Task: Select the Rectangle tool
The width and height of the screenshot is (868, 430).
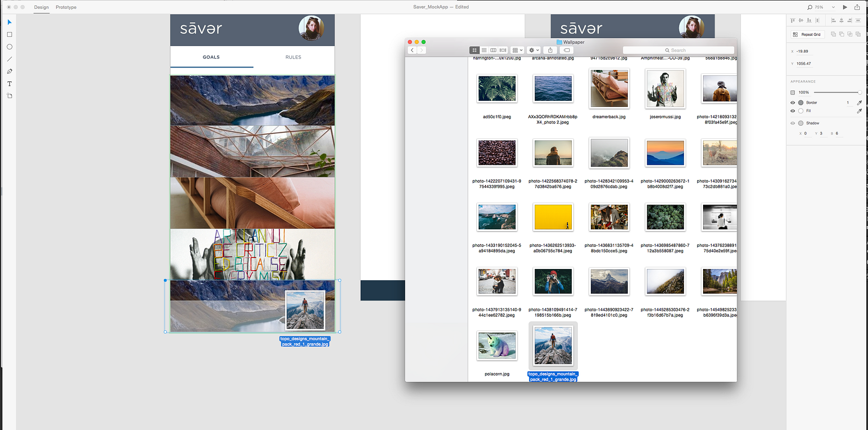Action: [x=9, y=35]
